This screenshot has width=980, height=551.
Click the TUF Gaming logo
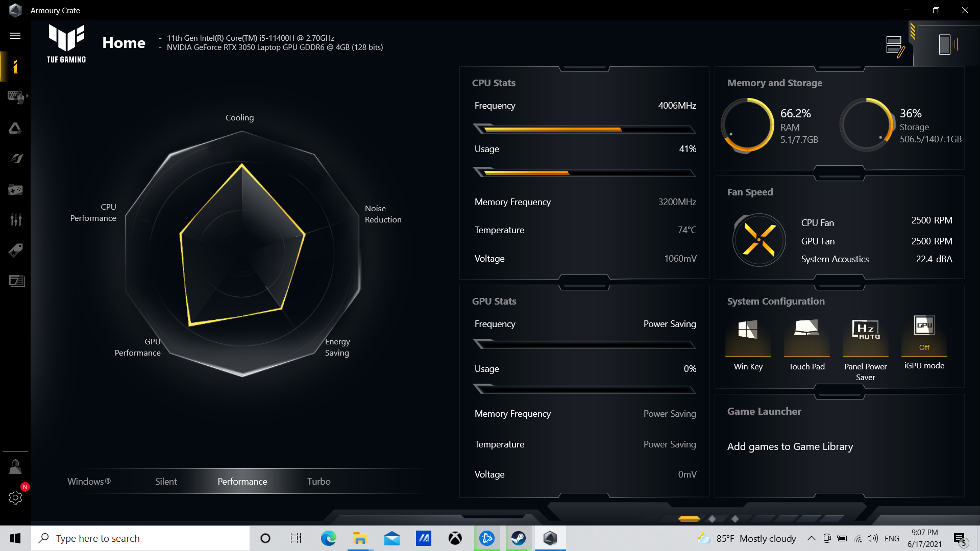[x=66, y=44]
